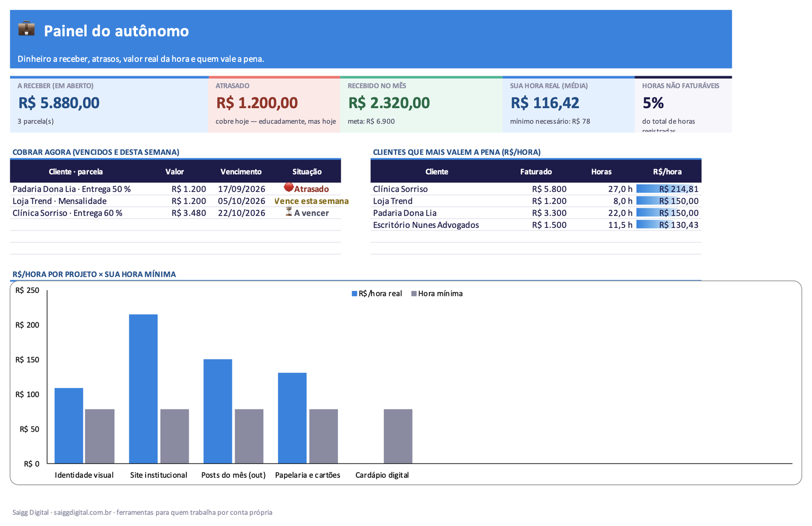Click the briefcase icon beside Painel do autônomo

(x=26, y=29)
